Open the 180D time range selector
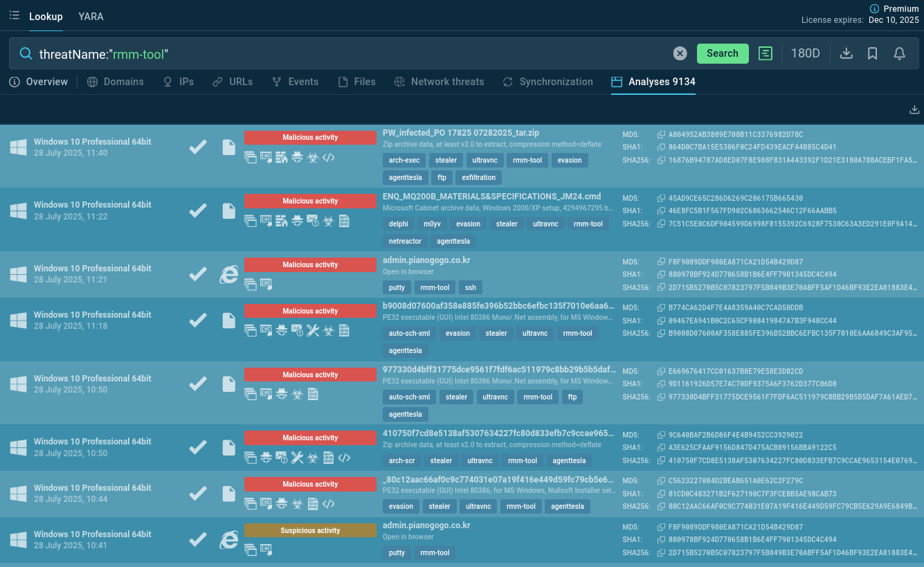 click(x=805, y=53)
